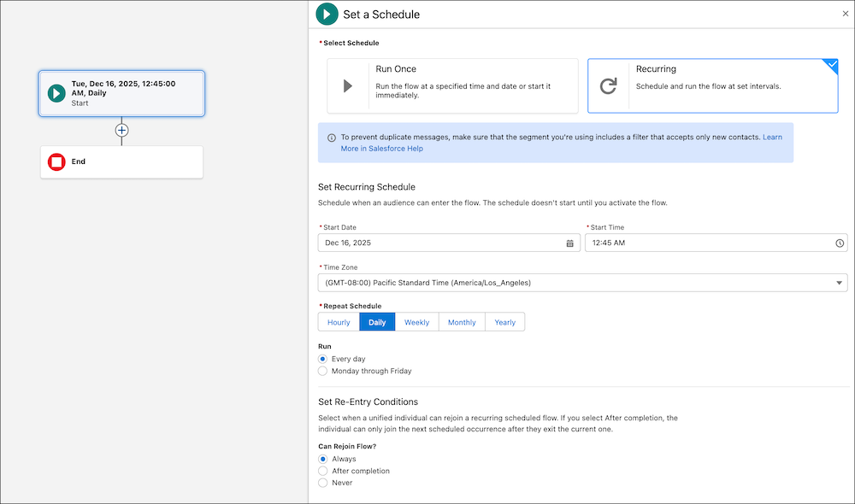Image resolution: width=855 pixels, height=504 pixels.
Task: Open the Start Date calendar picker icon
Action: coord(569,243)
